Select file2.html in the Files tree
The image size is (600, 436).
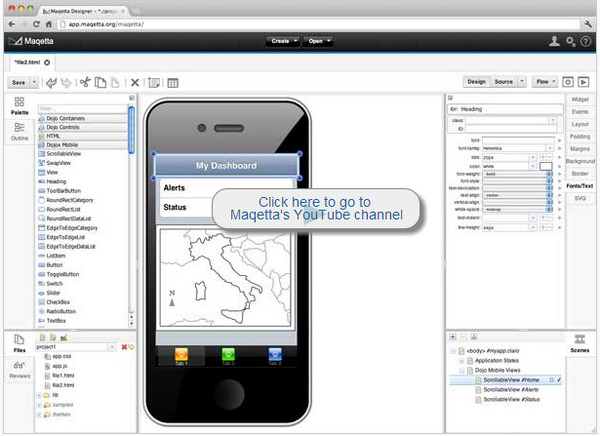pyautogui.click(x=62, y=384)
